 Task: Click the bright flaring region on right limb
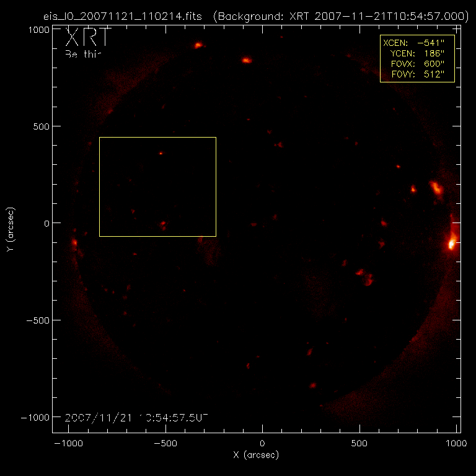coord(452,242)
